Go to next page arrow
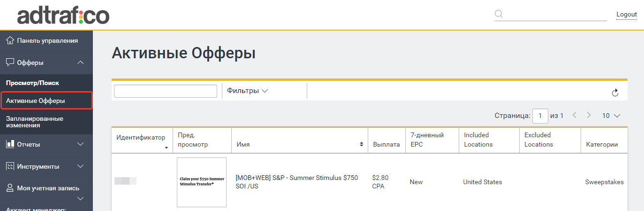644x211 pixels. (589, 115)
